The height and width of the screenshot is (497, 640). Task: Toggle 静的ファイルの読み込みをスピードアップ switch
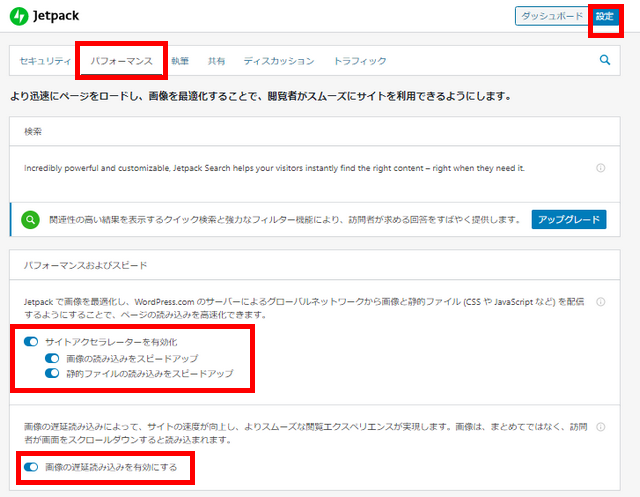(x=52, y=373)
